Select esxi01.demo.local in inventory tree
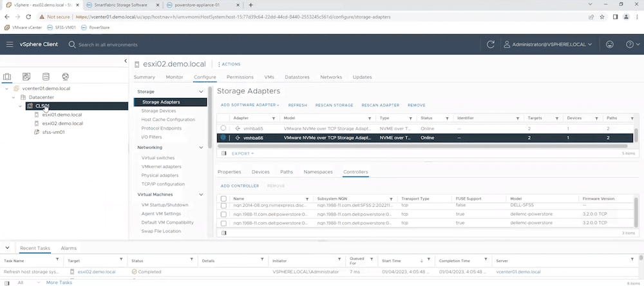644x286 pixels. tap(62, 115)
